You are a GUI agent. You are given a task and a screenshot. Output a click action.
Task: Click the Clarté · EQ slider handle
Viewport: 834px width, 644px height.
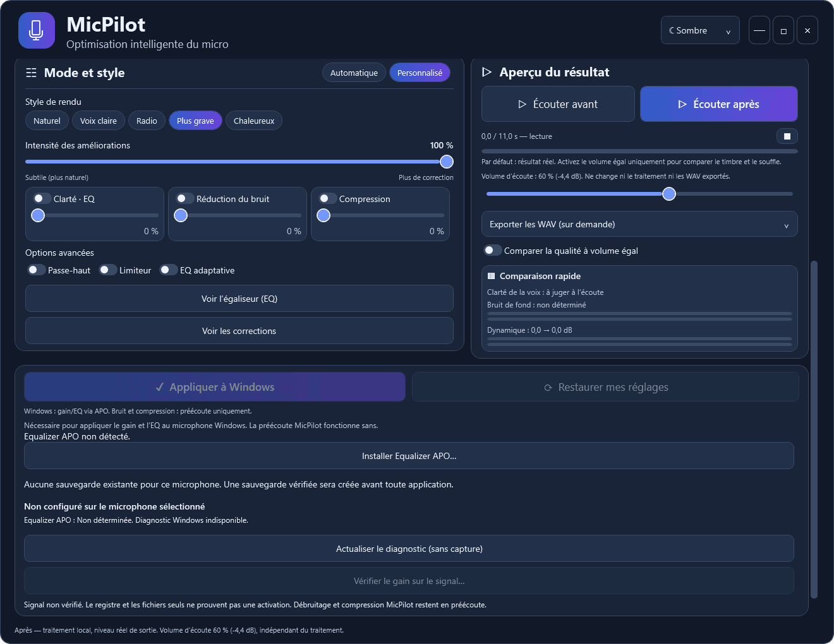[38, 215]
